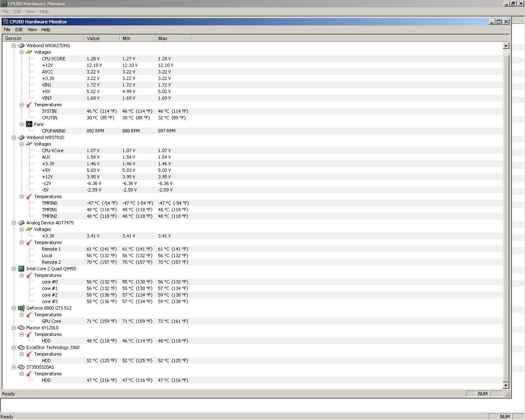Open the outer window Help menu
This screenshot has width=525, height=420.
point(44,11)
